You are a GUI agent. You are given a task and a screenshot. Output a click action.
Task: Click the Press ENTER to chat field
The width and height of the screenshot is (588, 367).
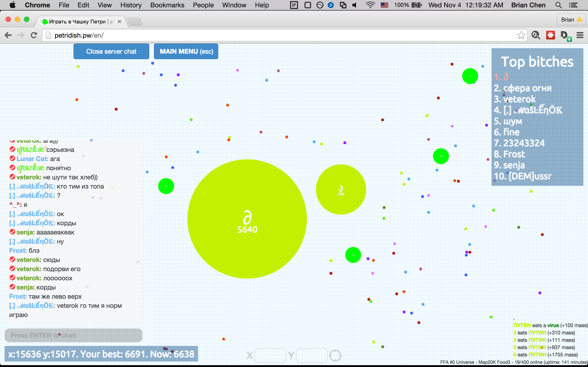[x=73, y=335]
